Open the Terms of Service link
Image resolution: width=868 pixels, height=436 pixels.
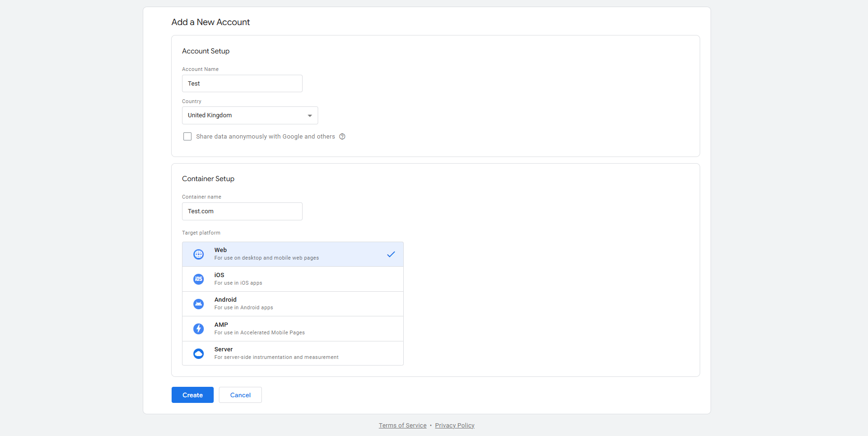click(402, 426)
